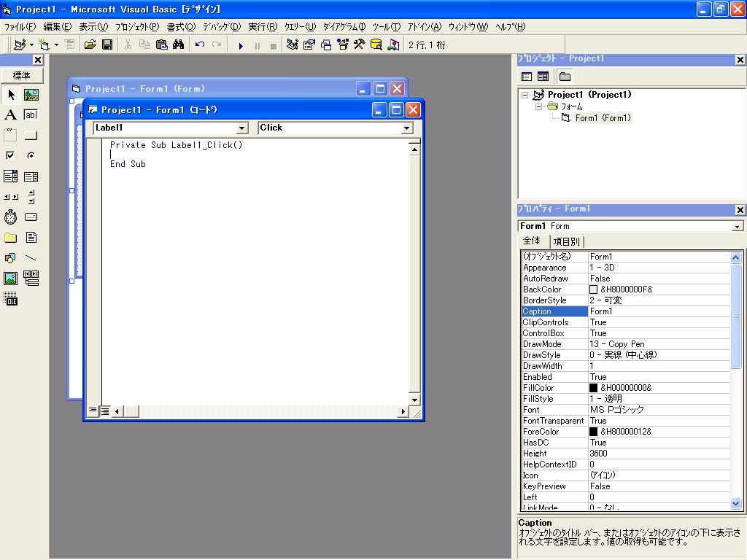Viewport: 747px width, 560px height.
Task: Open Find with the binoculars icon
Action: tap(179, 44)
